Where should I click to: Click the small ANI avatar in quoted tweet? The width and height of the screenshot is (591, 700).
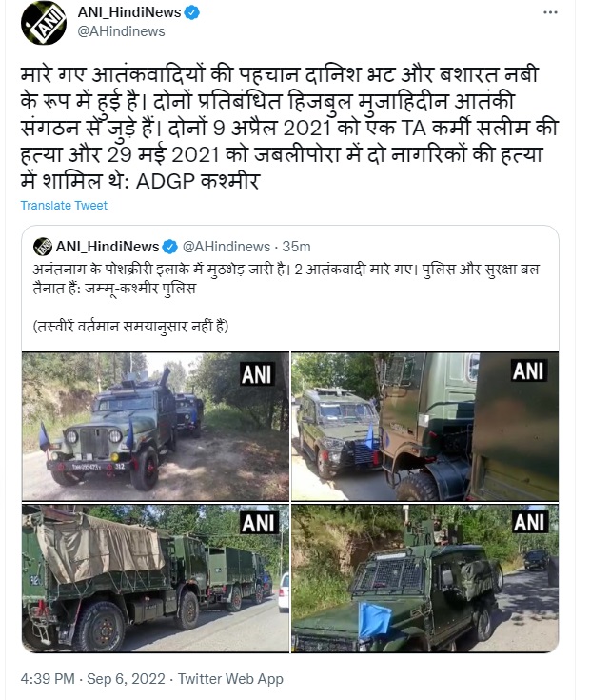click(43, 247)
